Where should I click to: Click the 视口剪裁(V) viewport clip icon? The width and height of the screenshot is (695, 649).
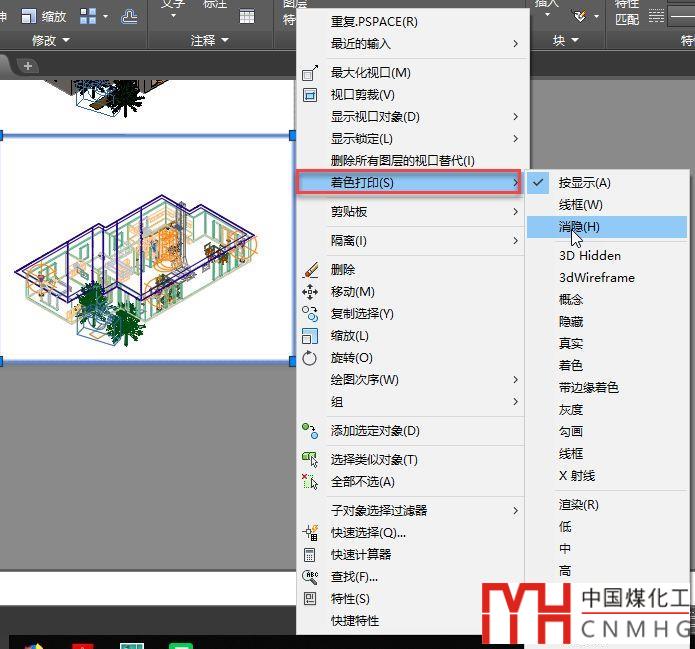click(310, 95)
